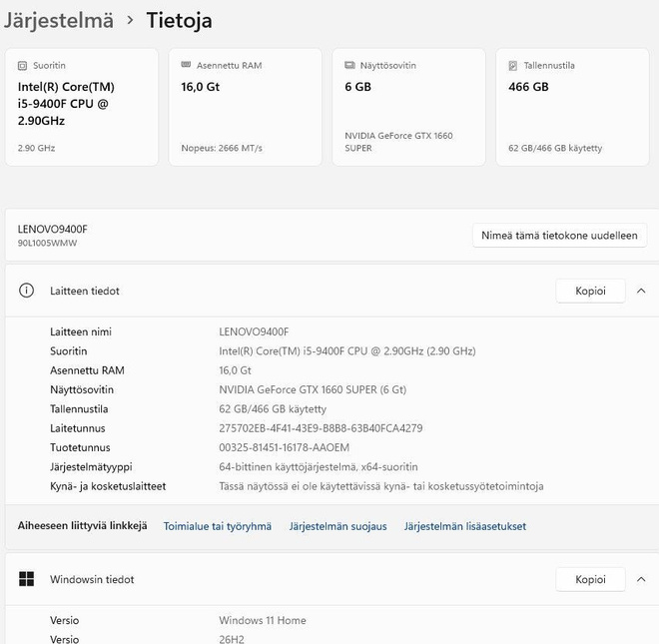This screenshot has height=644, width=659.
Task: Collapse the Laitteen tiedot section
Action: coord(641,291)
